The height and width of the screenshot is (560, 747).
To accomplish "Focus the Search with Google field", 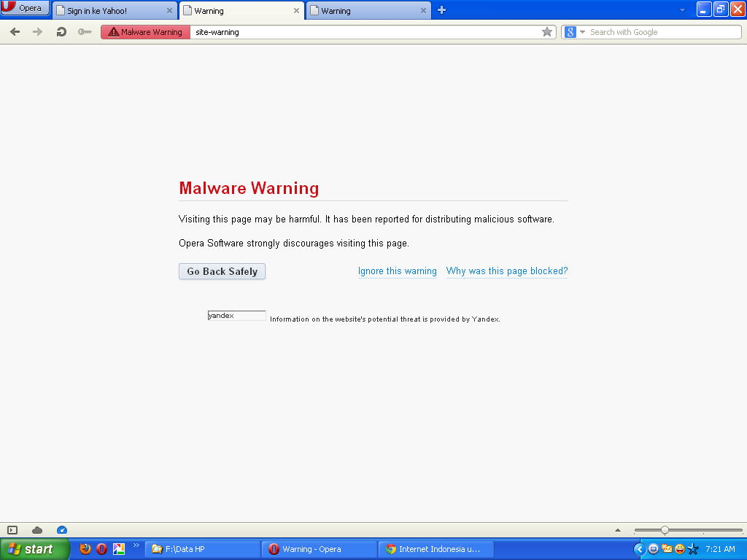I will [664, 32].
